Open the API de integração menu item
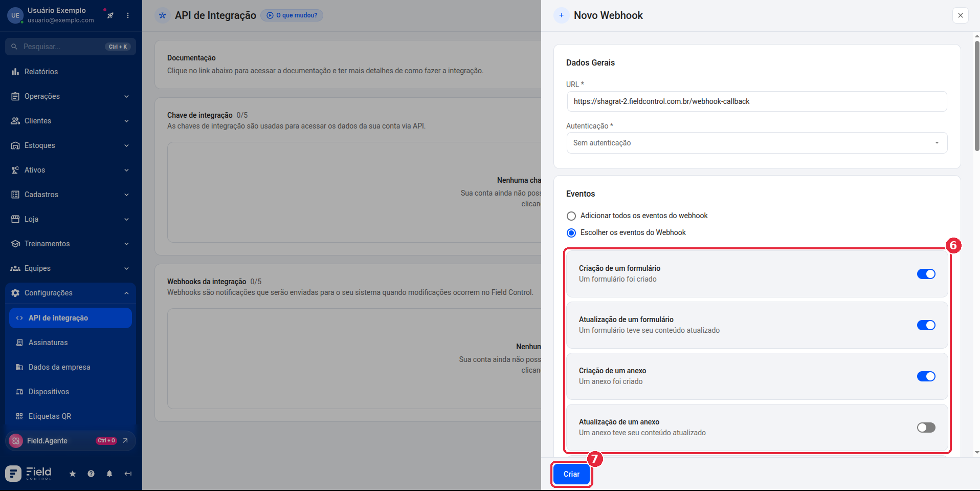Image resolution: width=980 pixels, height=491 pixels. (x=71, y=318)
